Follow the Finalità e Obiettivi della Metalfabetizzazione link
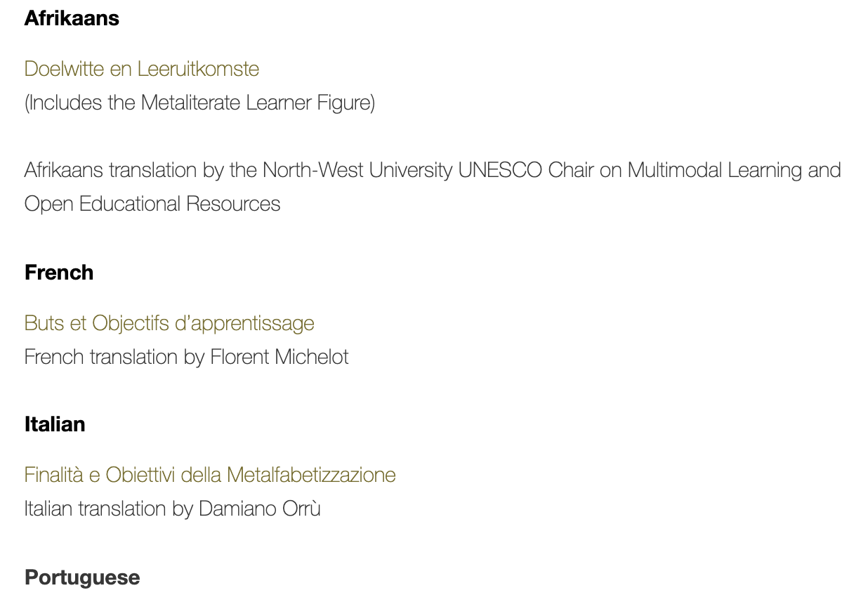The height and width of the screenshot is (614, 868). 210,475
